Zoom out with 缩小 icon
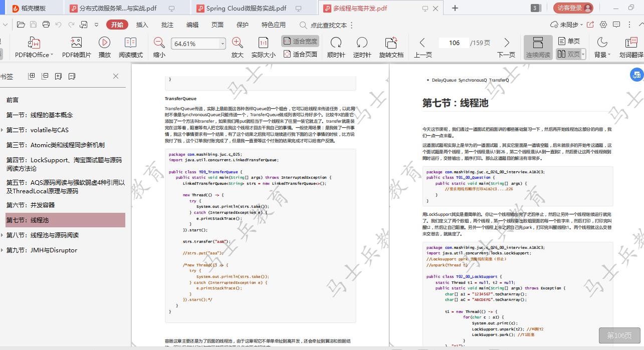 tap(159, 48)
